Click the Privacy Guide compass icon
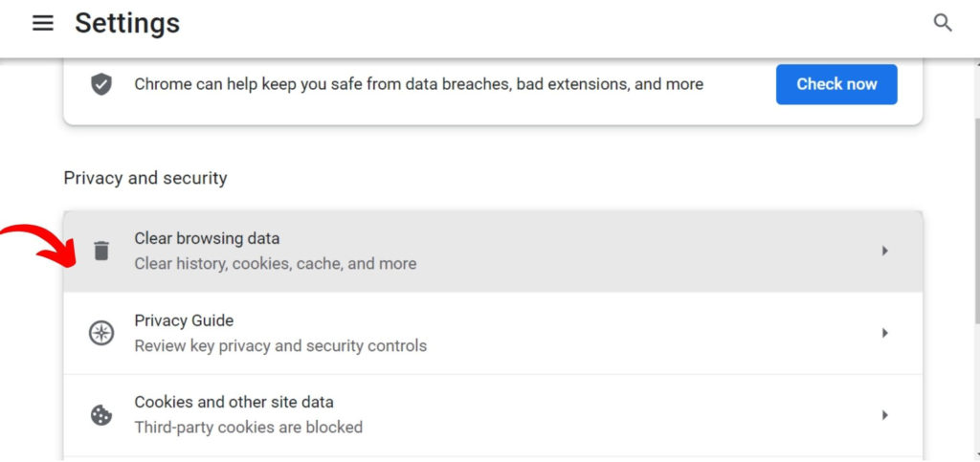The height and width of the screenshot is (462, 980). pyautogui.click(x=101, y=333)
